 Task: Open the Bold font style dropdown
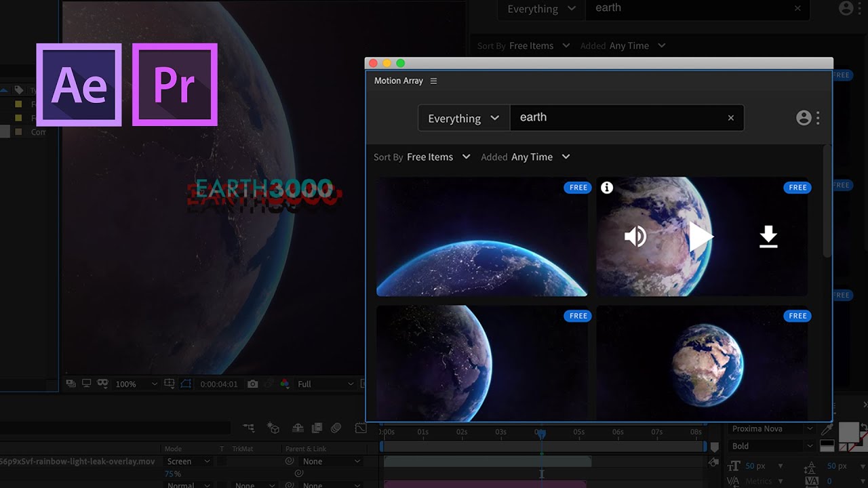point(772,446)
